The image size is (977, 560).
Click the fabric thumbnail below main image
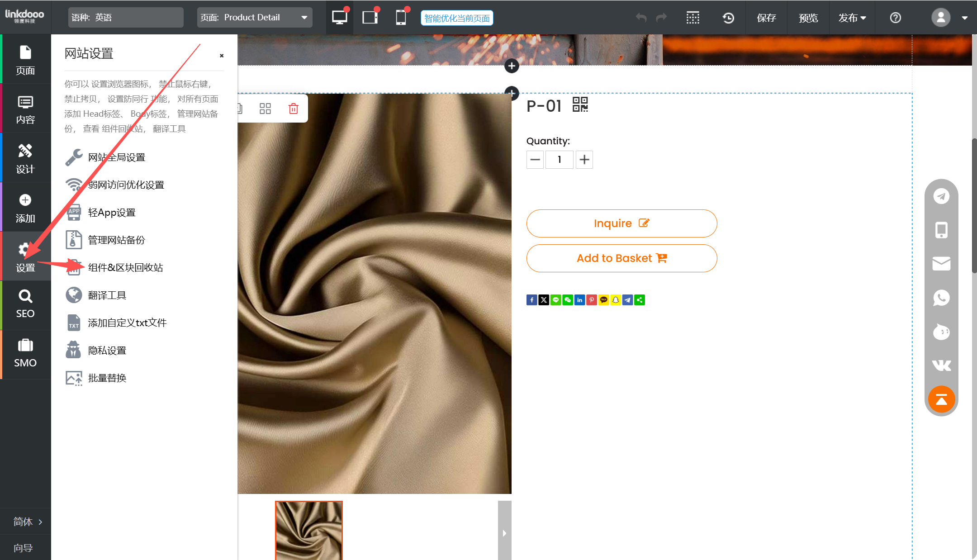pyautogui.click(x=309, y=530)
